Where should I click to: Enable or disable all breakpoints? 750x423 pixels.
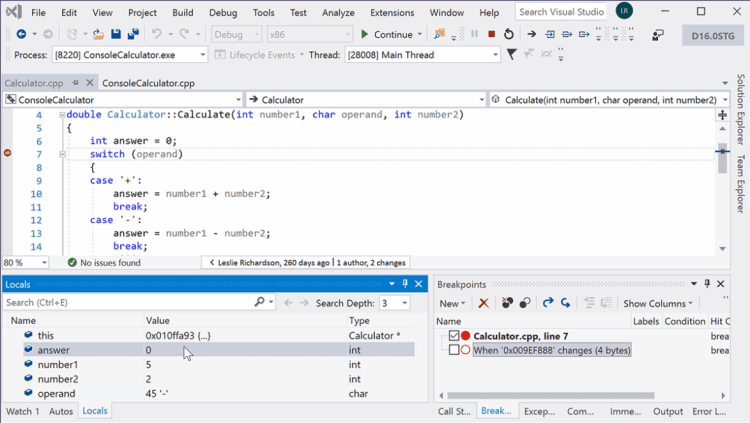coord(525,303)
